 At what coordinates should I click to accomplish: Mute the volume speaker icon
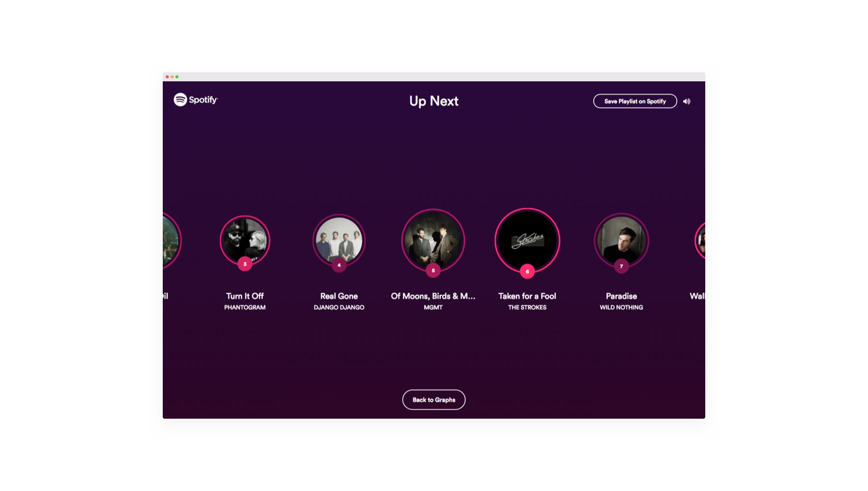coord(687,102)
